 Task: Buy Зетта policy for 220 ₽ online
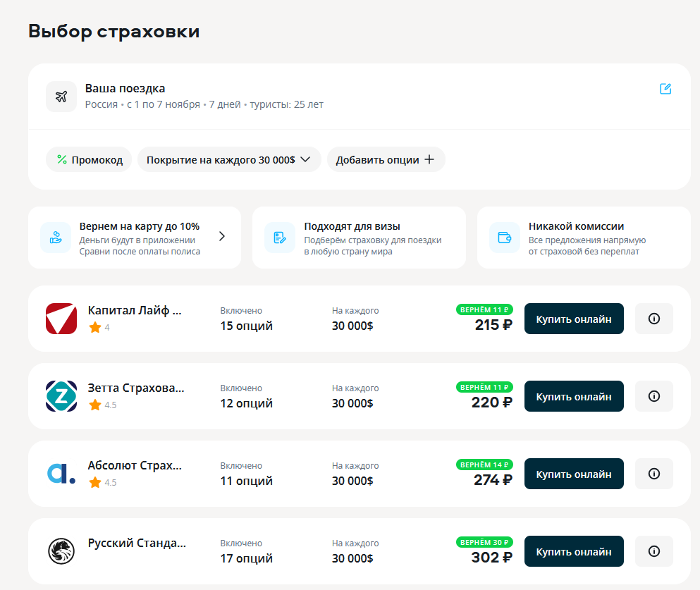pyautogui.click(x=574, y=396)
